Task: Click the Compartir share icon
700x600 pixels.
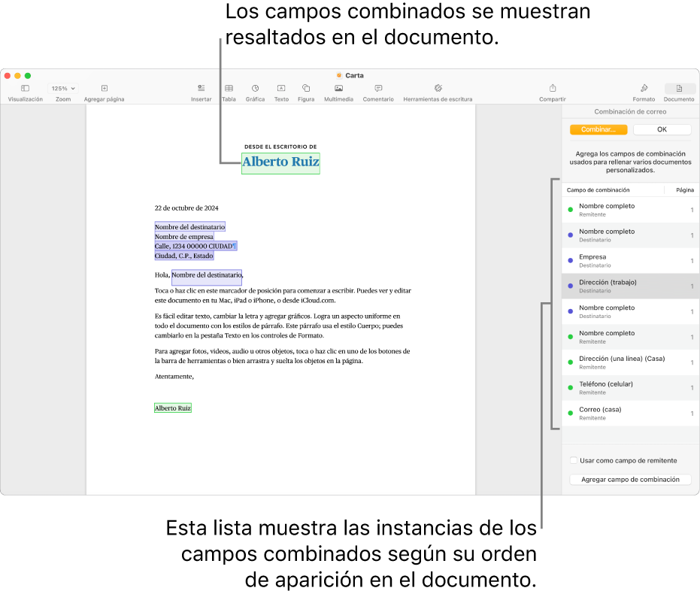Action: coord(552,88)
